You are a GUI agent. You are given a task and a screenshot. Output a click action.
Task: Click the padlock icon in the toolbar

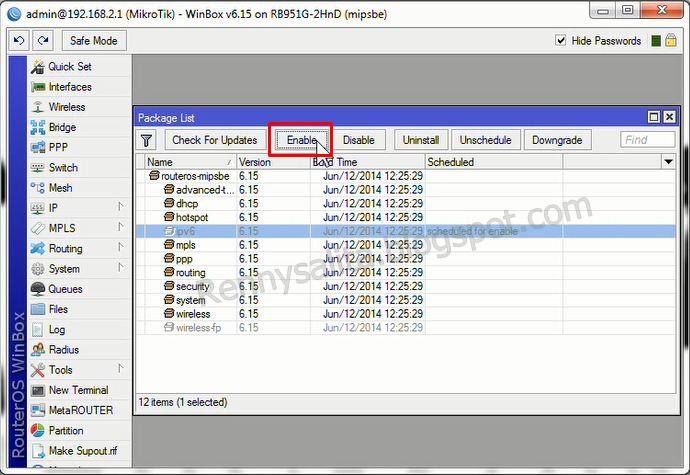point(671,41)
